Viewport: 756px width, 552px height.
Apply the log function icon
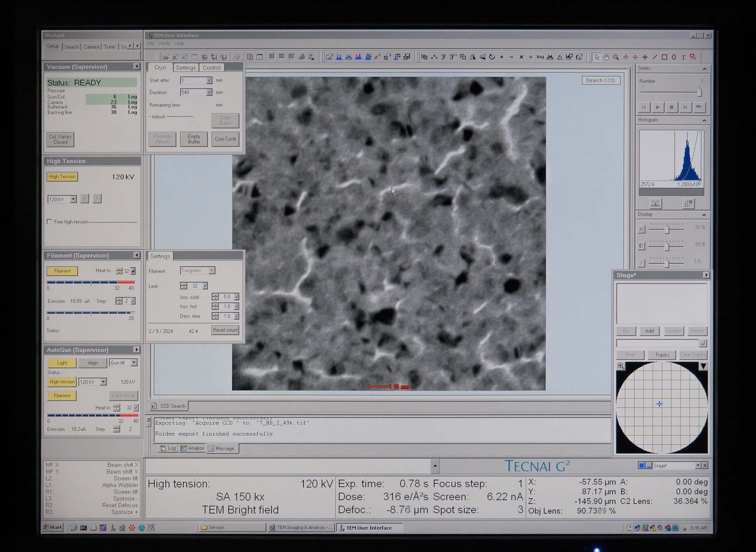pyautogui.click(x=540, y=57)
